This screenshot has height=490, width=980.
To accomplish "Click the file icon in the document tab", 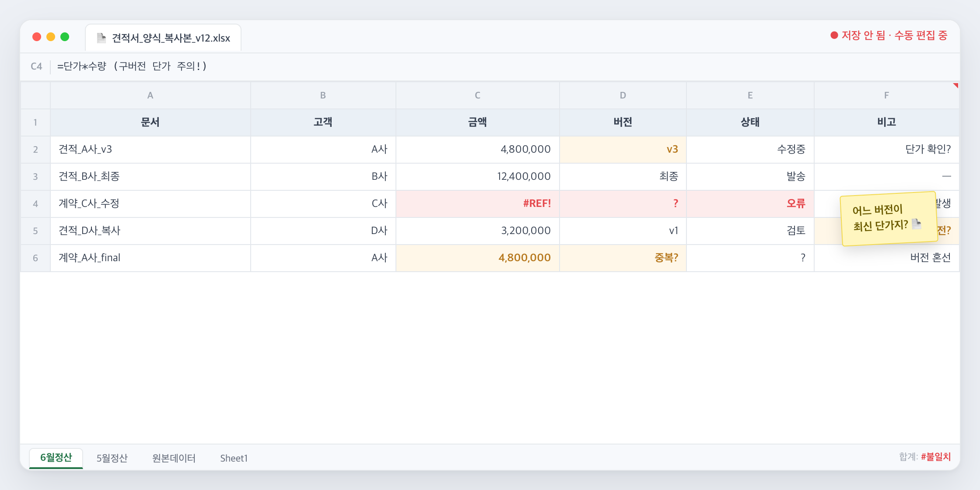I will 101,38.
